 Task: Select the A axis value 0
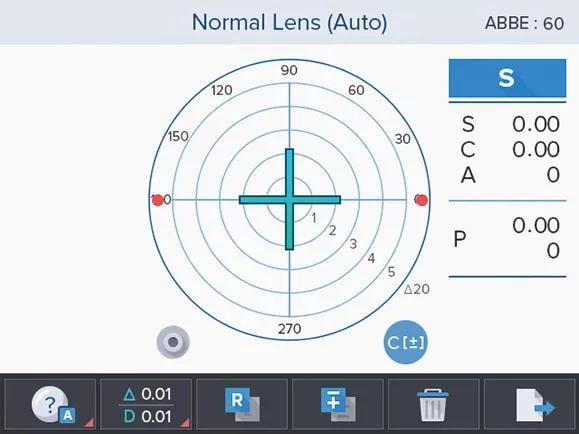(x=553, y=175)
